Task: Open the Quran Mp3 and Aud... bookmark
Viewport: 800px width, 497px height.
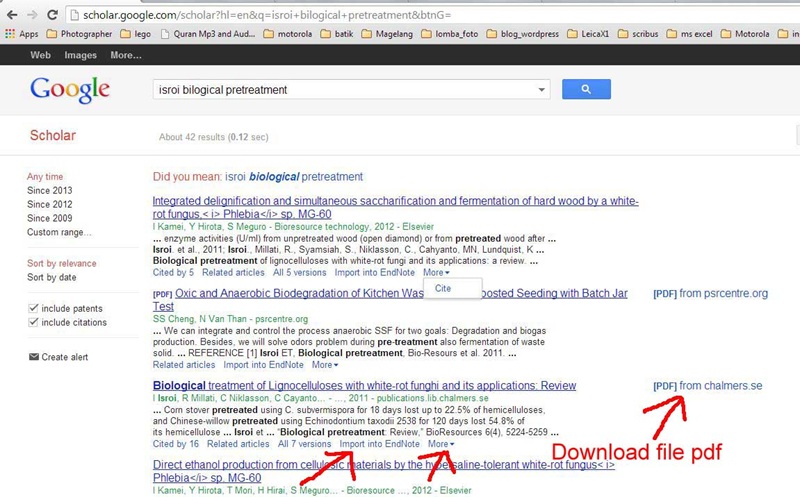Action: tap(208, 34)
